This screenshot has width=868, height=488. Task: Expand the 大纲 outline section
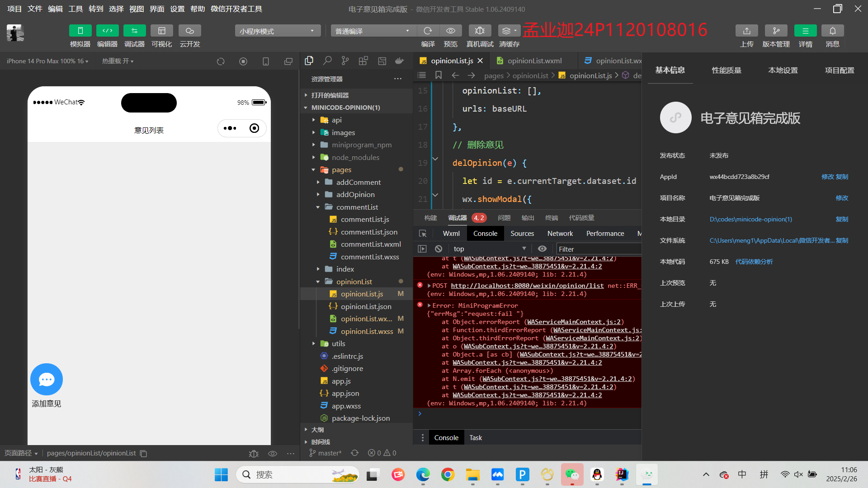(x=357, y=430)
